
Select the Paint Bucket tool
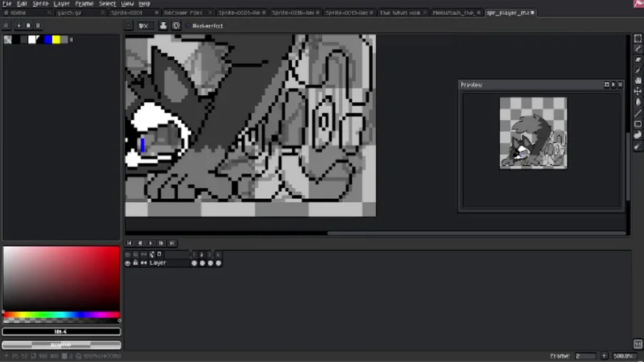click(638, 102)
